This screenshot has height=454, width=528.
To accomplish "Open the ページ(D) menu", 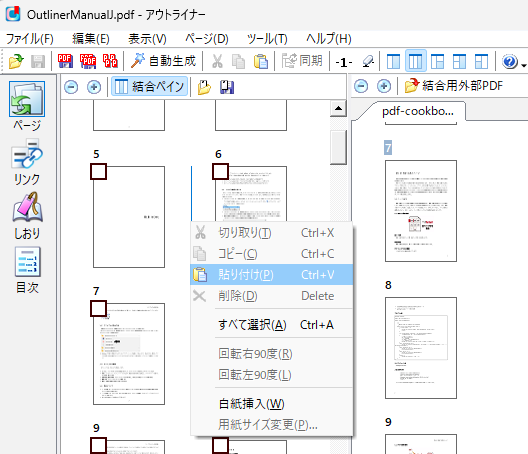I will coord(207,39).
